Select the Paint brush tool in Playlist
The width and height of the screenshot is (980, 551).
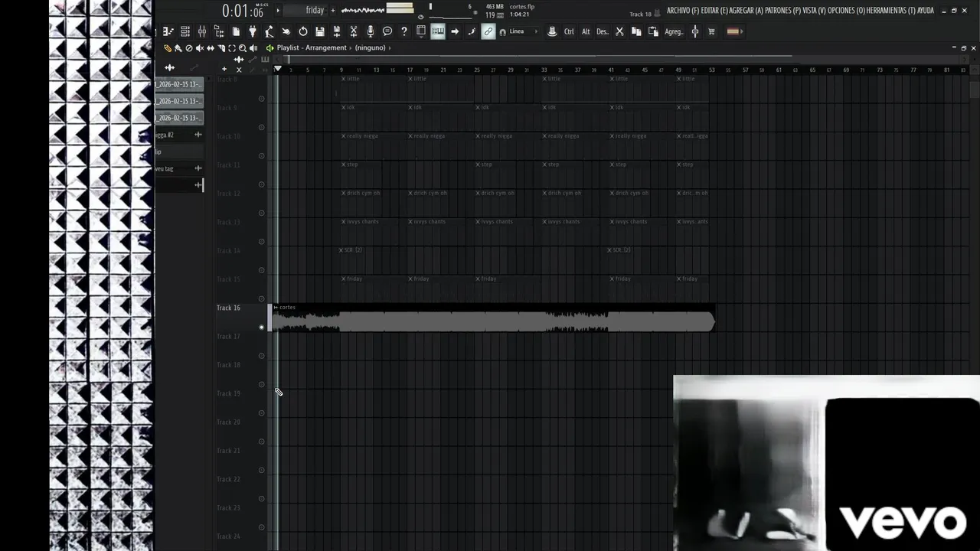(178, 48)
